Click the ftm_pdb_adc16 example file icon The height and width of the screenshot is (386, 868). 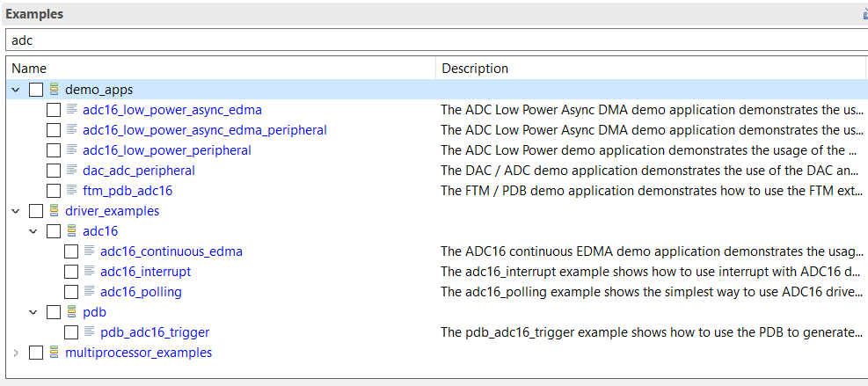(71, 191)
